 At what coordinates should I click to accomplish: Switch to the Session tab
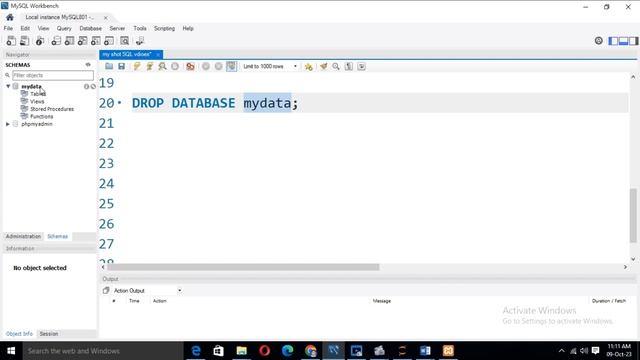pyautogui.click(x=49, y=333)
